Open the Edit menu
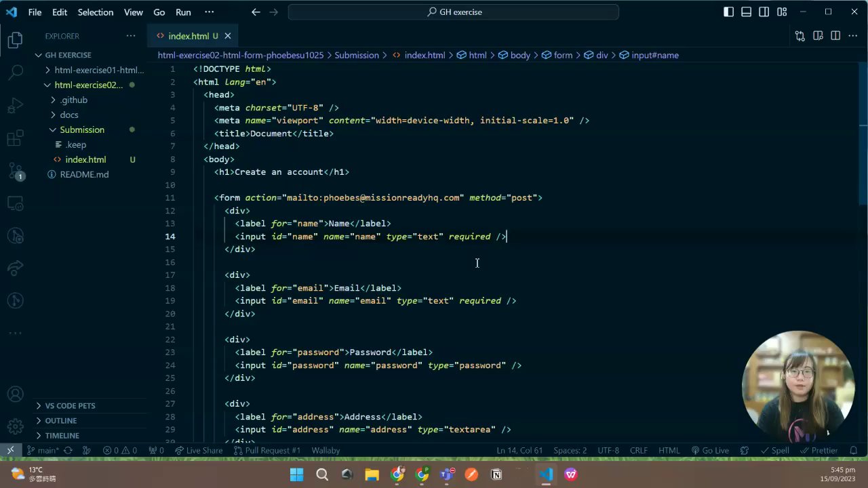The width and height of the screenshot is (868, 488). coord(60,12)
